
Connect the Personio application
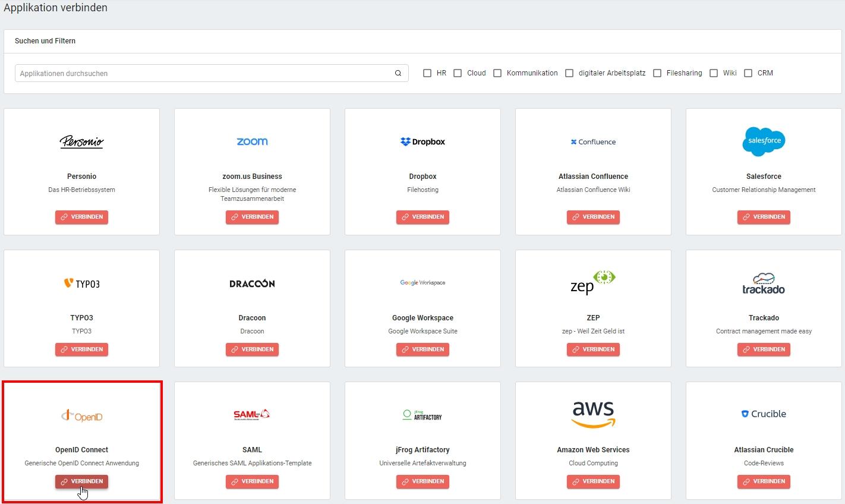click(x=81, y=217)
